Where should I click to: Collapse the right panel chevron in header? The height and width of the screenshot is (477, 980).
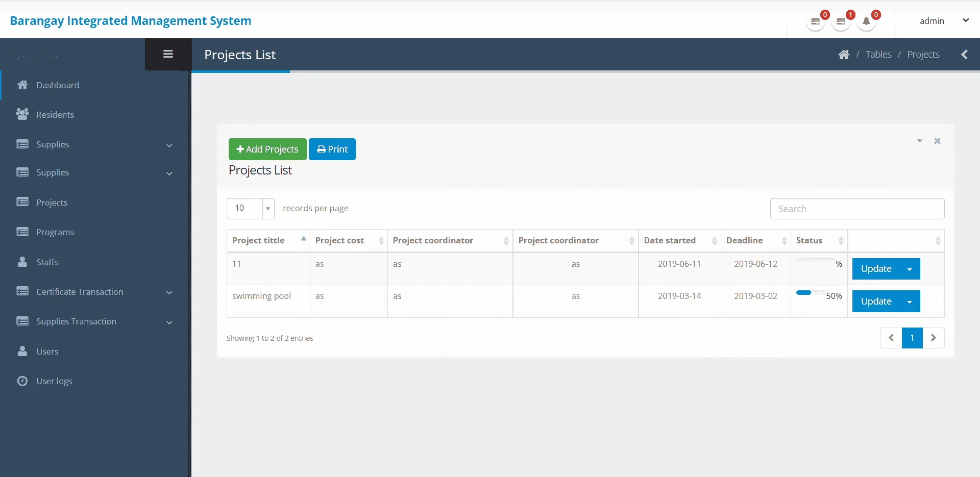pos(964,55)
